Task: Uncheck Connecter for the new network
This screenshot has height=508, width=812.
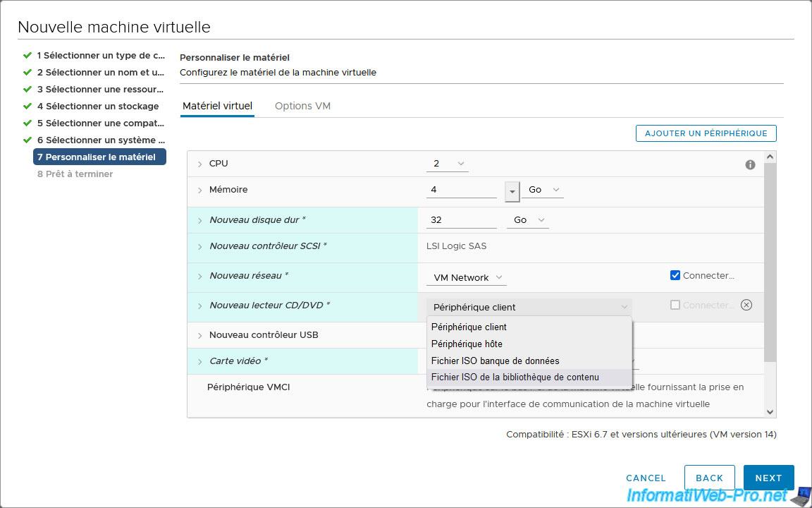Action: click(675, 275)
